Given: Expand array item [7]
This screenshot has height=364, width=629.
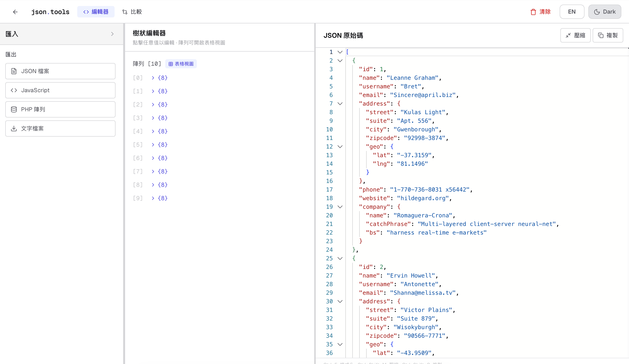Looking at the screenshot, I should pyautogui.click(x=153, y=171).
